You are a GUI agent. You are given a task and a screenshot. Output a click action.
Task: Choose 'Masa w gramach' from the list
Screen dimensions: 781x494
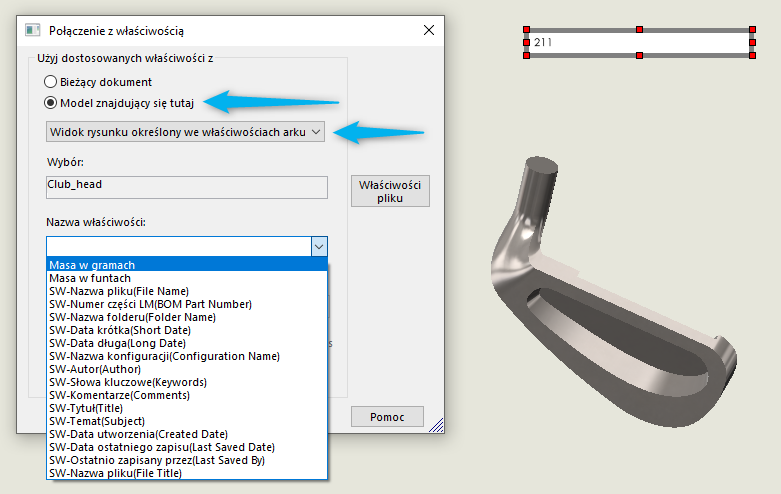92,265
